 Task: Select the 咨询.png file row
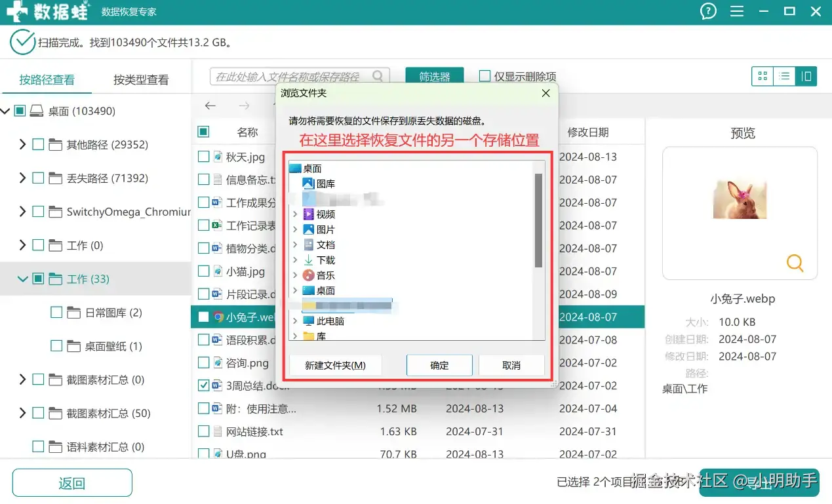tap(418, 363)
